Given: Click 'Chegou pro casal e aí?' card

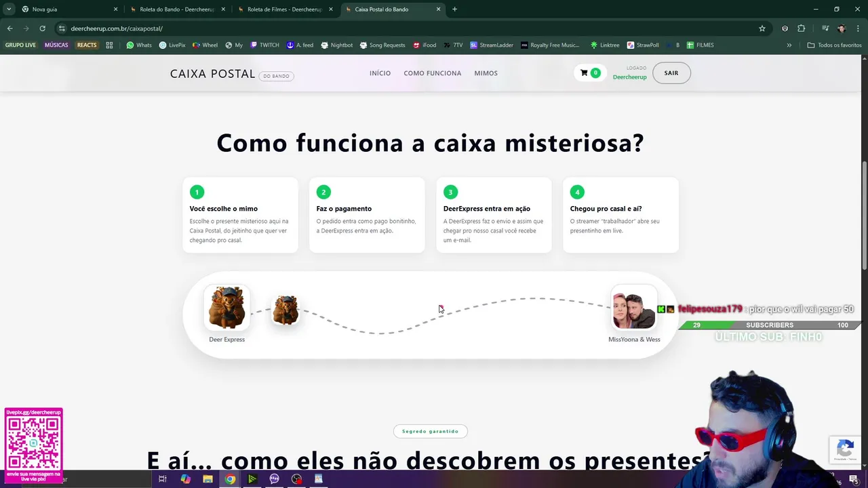Looking at the screenshot, I should [620, 215].
